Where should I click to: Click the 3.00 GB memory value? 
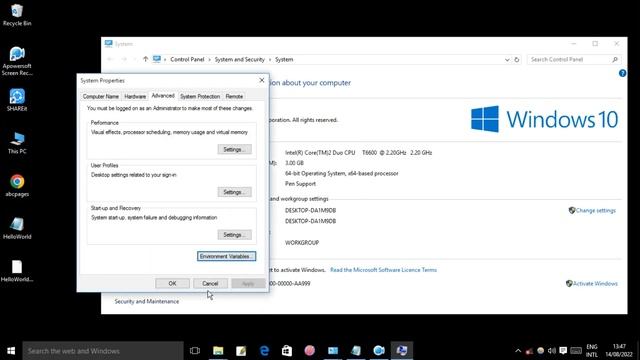pos(294,163)
